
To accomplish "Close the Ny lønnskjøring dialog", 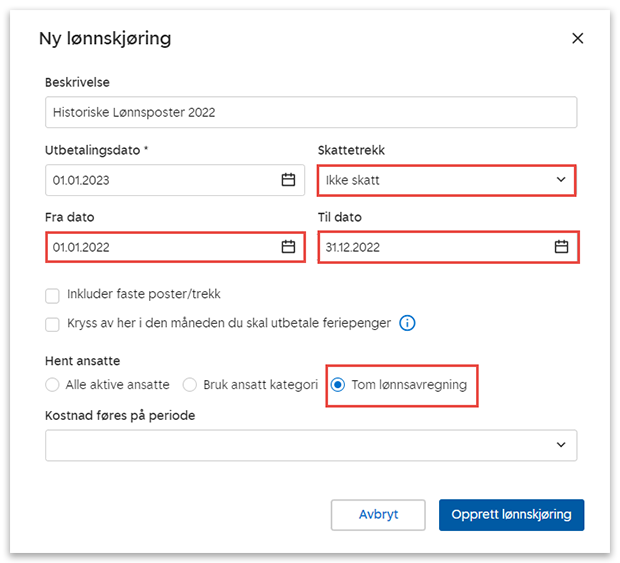I will [x=577, y=39].
